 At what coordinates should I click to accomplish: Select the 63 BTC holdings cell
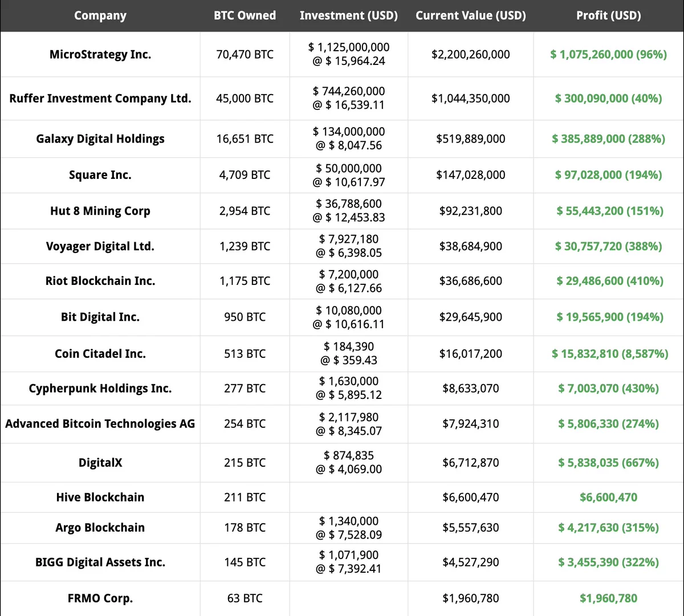(245, 598)
